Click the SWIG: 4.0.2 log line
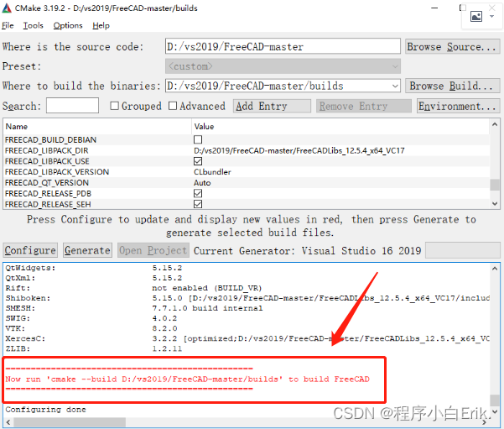Viewport: 504px width, 429px height. click(x=91, y=318)
